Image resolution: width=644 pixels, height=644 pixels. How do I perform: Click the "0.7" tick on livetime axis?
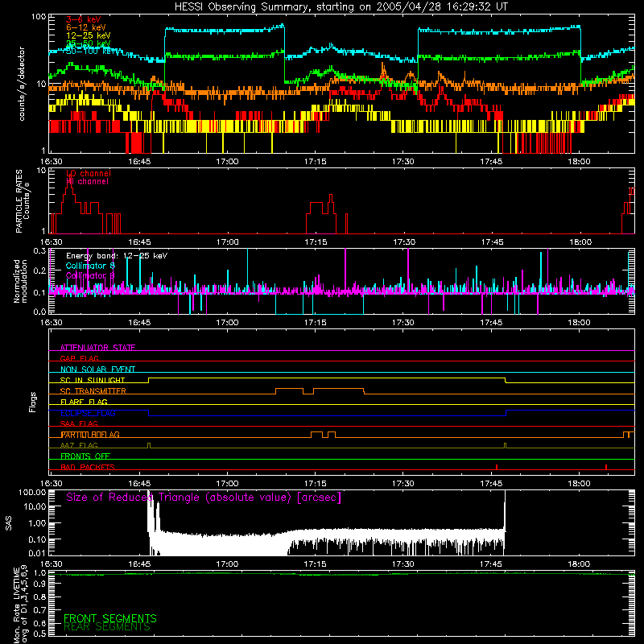click(39, 609)
